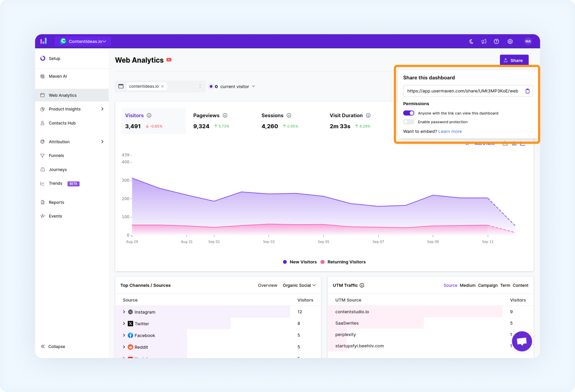Open the Organic Social dropdown
Image resolution: width=575 pixels, height=392 pixels.
299,285
